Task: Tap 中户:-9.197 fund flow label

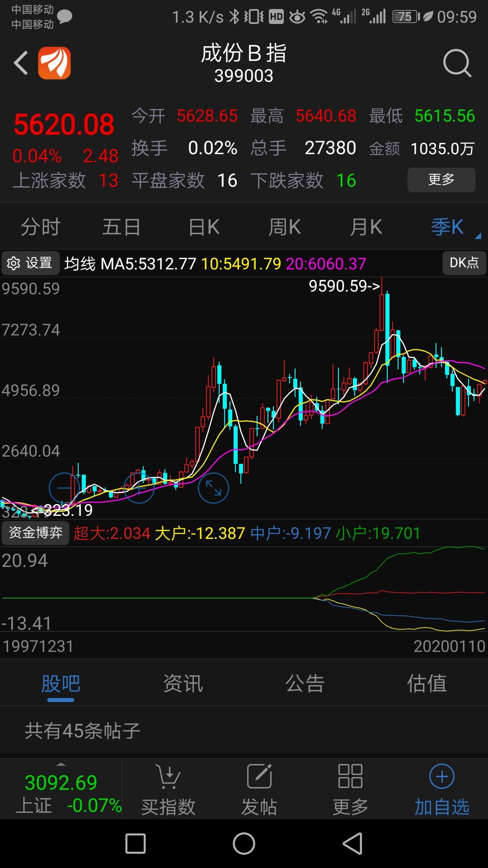Action: 291,533
